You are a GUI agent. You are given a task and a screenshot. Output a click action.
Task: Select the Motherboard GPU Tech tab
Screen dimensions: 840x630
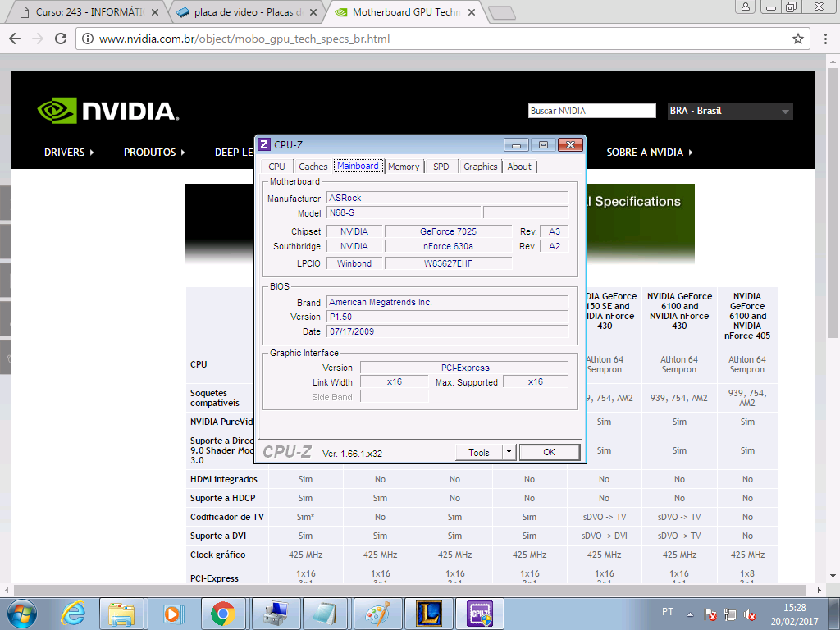coord(405,11)
